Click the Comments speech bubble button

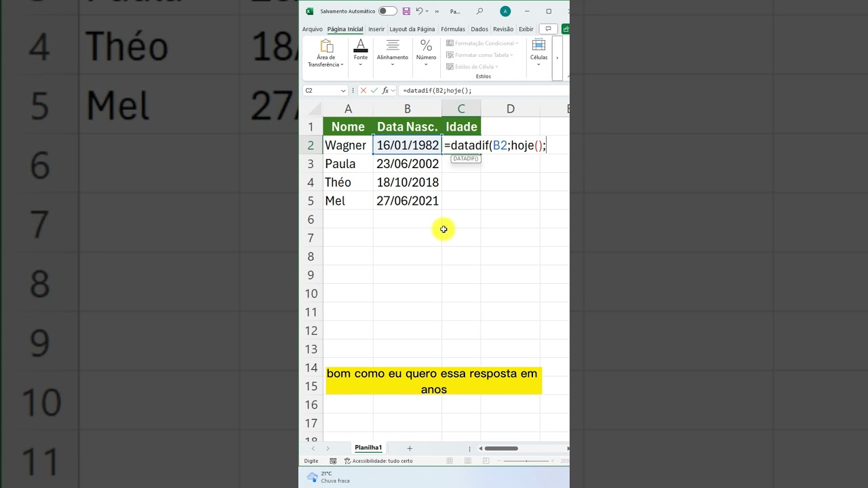click(548, 29)
